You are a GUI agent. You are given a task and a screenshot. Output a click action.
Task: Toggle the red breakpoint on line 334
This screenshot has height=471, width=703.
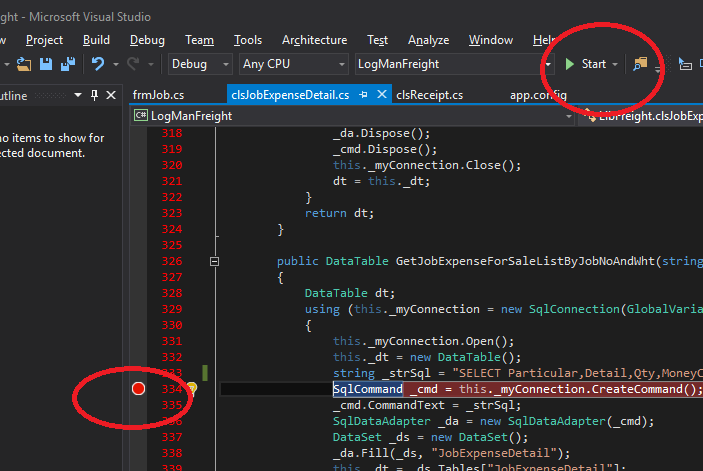pyautogui.click(x=138, y=389)
